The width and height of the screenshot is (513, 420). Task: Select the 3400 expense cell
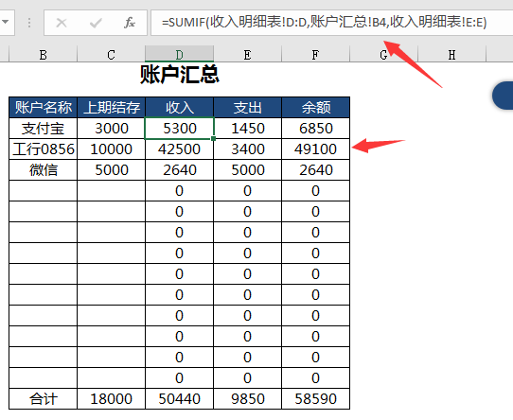pos(247,149)
